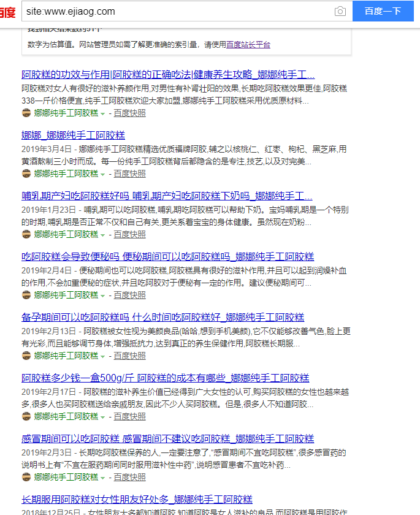Open 百度快照 for 阿胶糕多少钱 result

(130, 417)
